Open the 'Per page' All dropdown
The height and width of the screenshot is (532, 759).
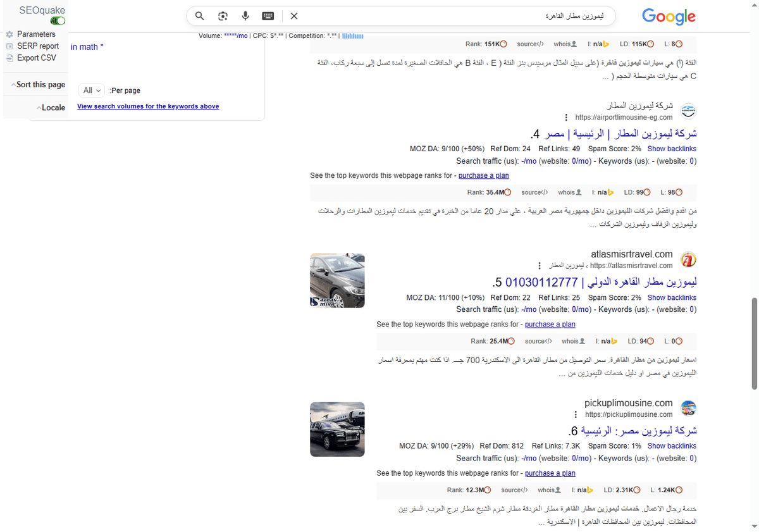[91, 90]
